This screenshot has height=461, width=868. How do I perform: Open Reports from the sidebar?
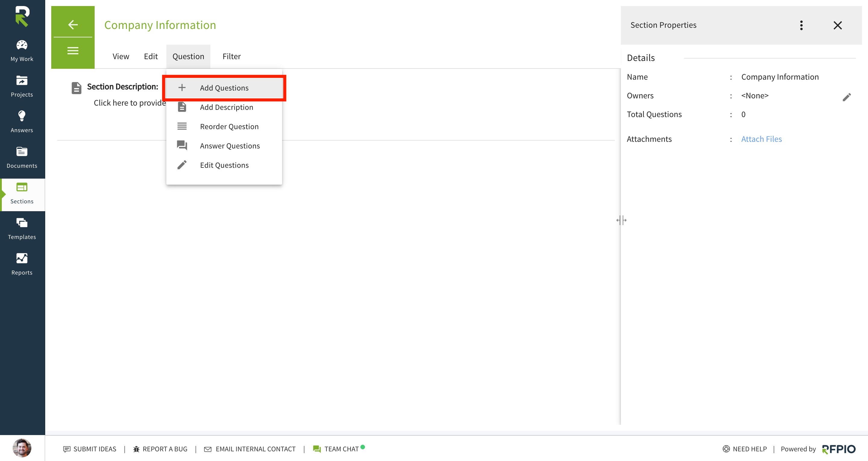click(22, 264)
